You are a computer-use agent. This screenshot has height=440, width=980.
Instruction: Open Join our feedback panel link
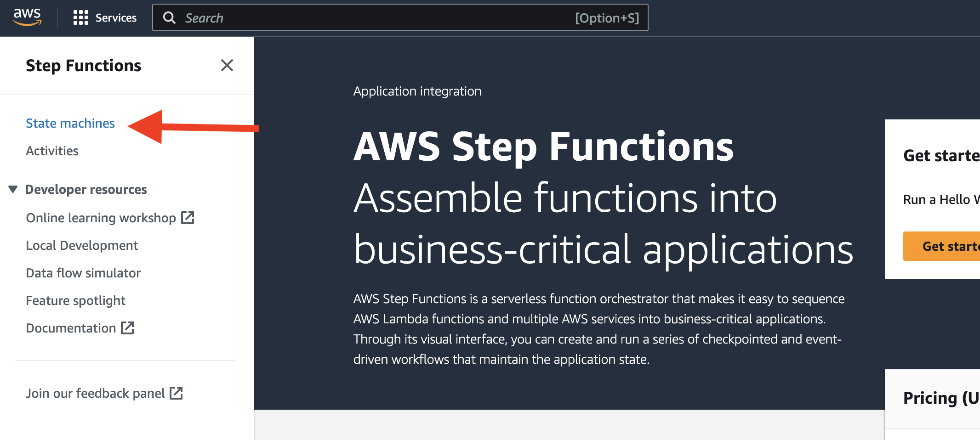(x=95, y=393)
